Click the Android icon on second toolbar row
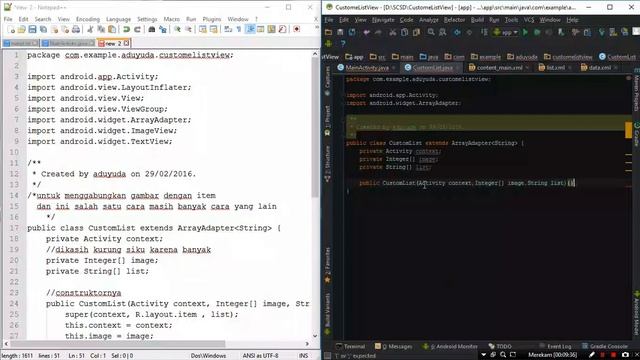Viewport: 640px width, 360px height. pyautogui.click(x=329, y=43)
